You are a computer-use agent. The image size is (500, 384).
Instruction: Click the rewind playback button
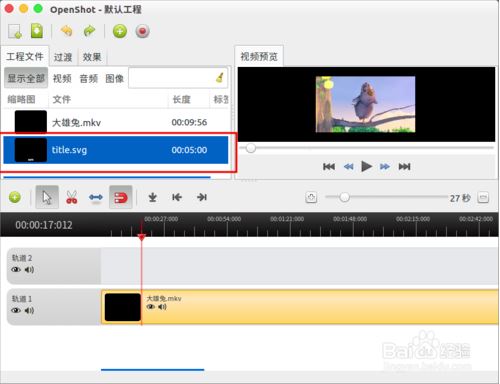[x=348, y=166]
